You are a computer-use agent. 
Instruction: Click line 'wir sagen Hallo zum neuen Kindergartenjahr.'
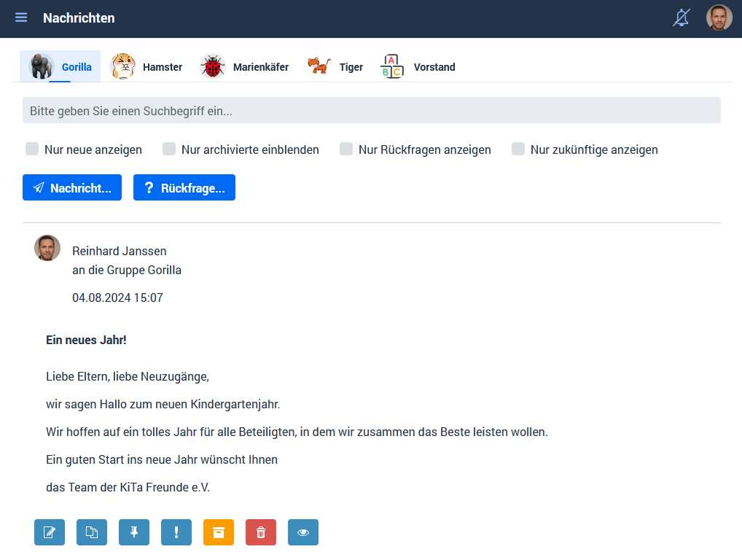coord(163,404)
